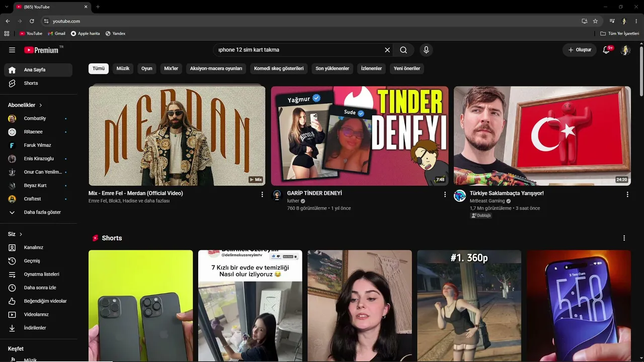
Task: Play the Merdan mix thumbnail
Action: click(177, 136)
